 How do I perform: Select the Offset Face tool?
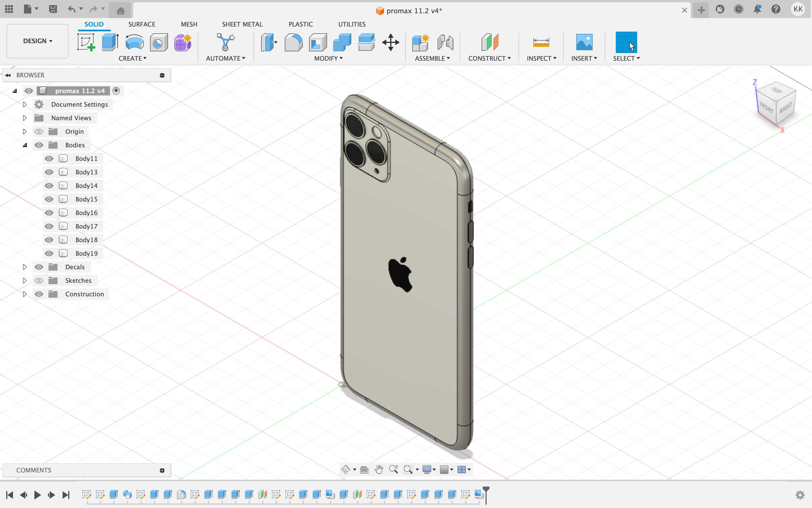pyautogui.click(x=366, y=42)
